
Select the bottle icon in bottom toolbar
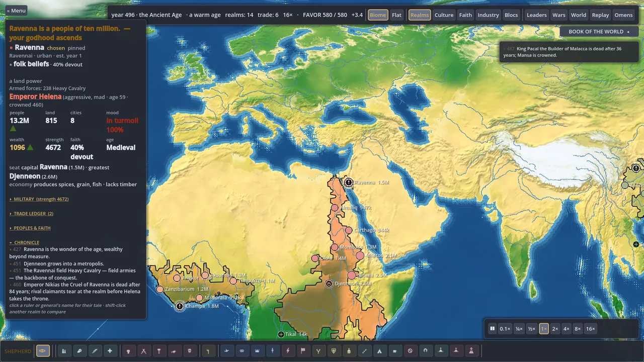pyautogui.click(x=349, y=351)
